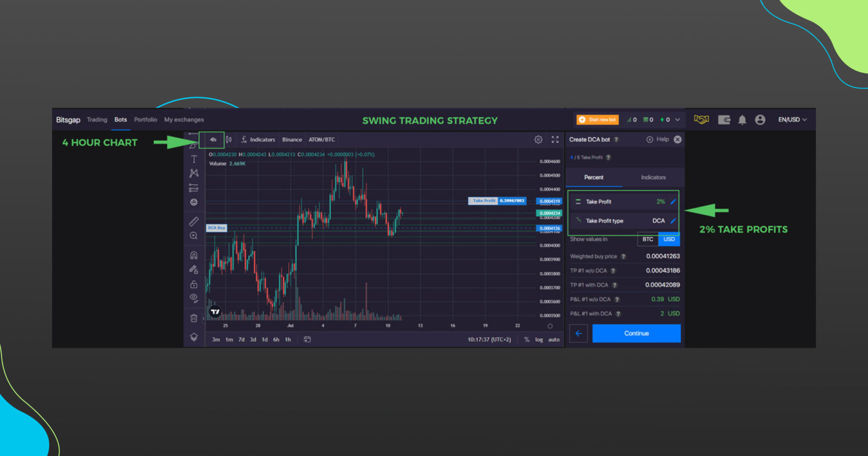Click the trash icon to remove drawings
This screenshot has height=456, width=868.
coord(193,318)
